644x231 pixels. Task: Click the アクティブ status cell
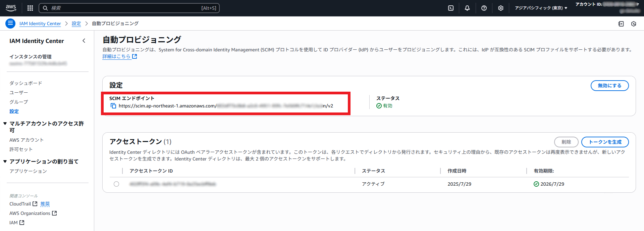click(373, 184)
